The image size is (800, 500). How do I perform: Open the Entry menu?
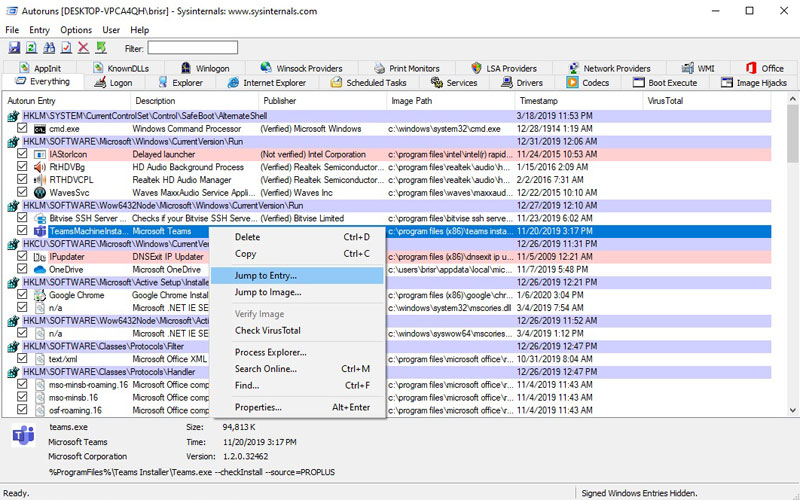39,30
